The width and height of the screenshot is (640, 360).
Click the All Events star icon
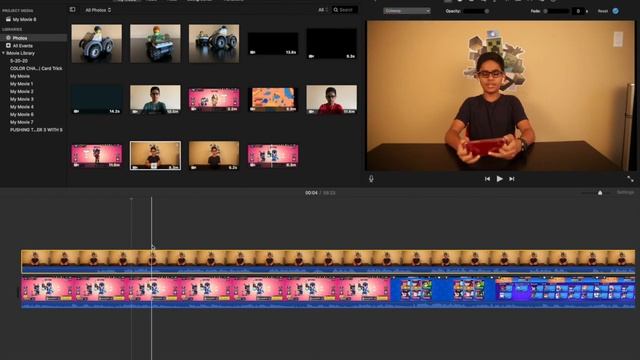pyautogui.click(x=8, y=45)
